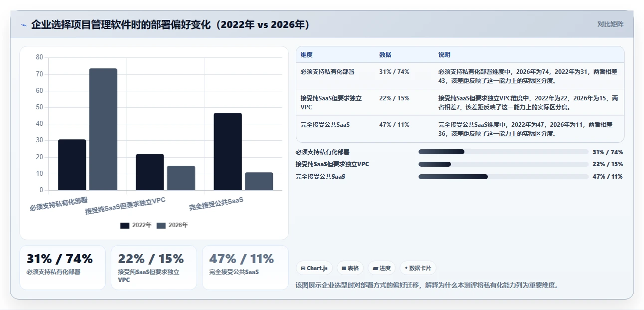Toggle the 2022年 legend entry
The width and height of the screenshot is (644, 310).
point(136,225)
